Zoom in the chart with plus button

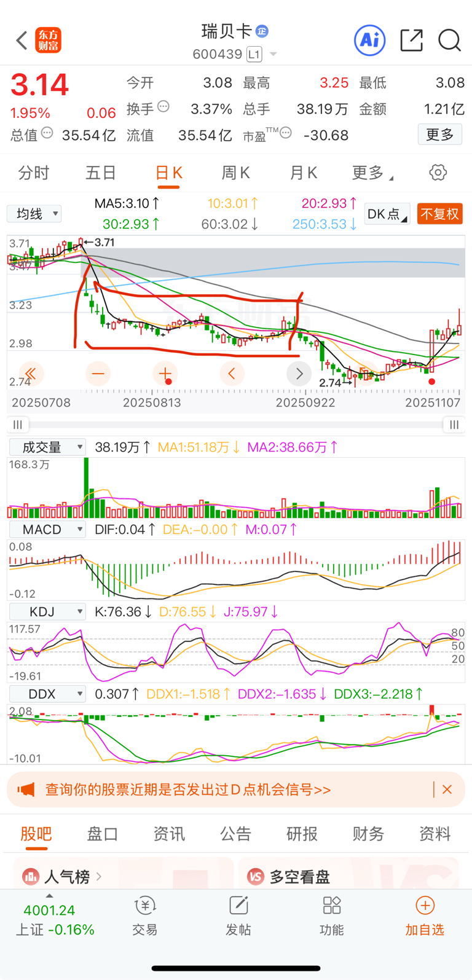165,373
